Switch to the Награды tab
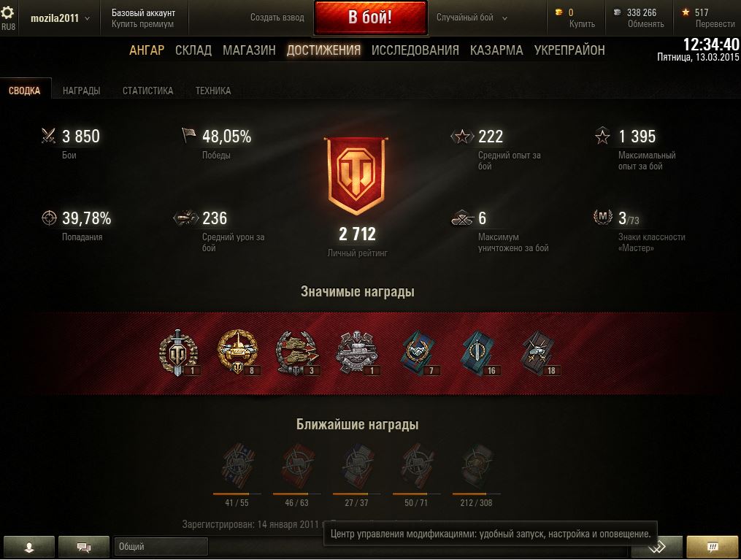Image resolution: width=741 pixels, height=560 pixels. point(81,91)
